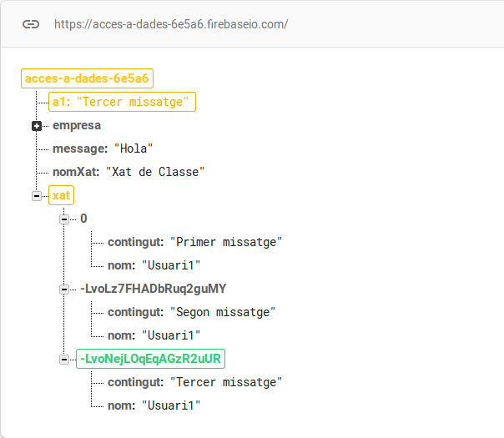Collapse the -LvoNejLOqEqAGzR2uUR node

point(64,360)
